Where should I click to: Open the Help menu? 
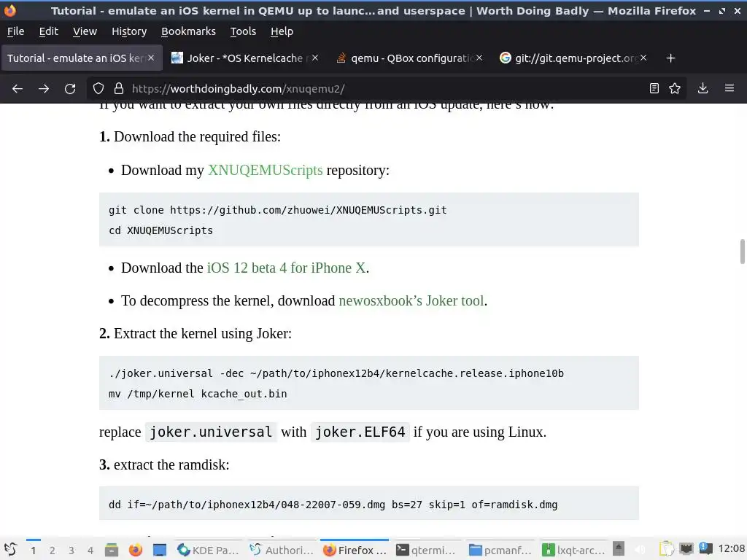(x=282, y=31)
